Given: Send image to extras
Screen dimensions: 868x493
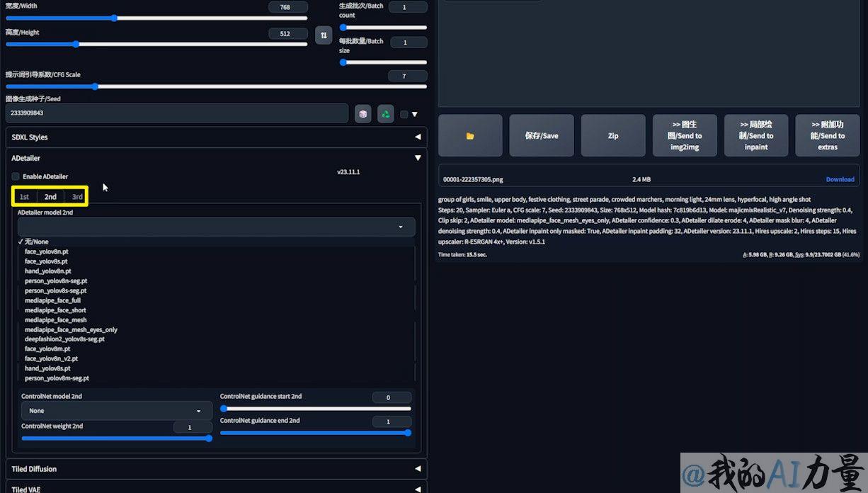Looking at the screenshot, I should 828,135.
